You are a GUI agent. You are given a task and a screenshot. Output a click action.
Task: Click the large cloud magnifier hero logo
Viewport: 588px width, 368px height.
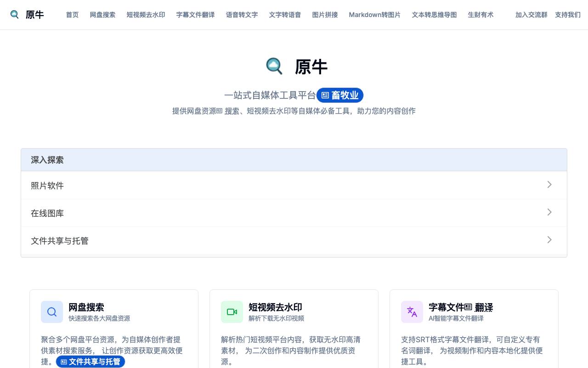click(275, 67)
